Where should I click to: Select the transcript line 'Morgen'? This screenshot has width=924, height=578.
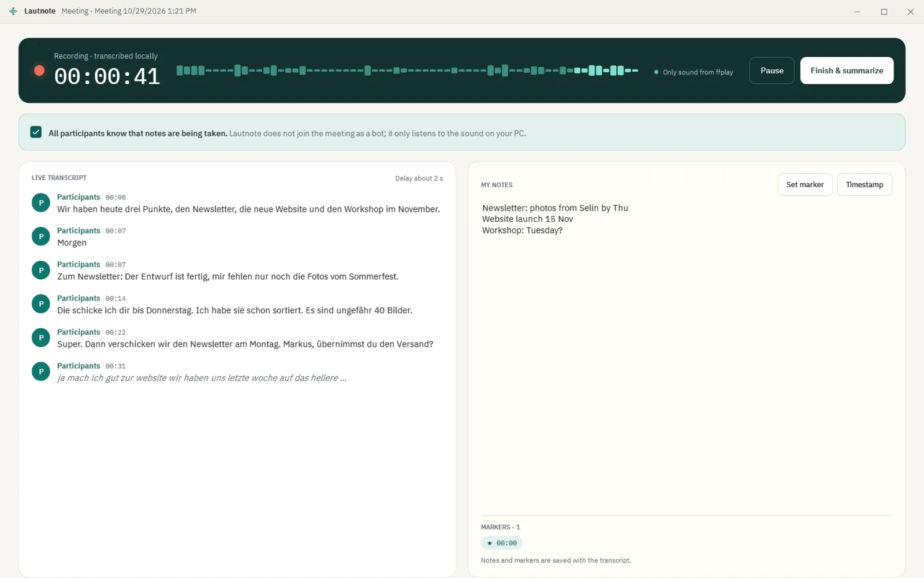click(72, 243)
